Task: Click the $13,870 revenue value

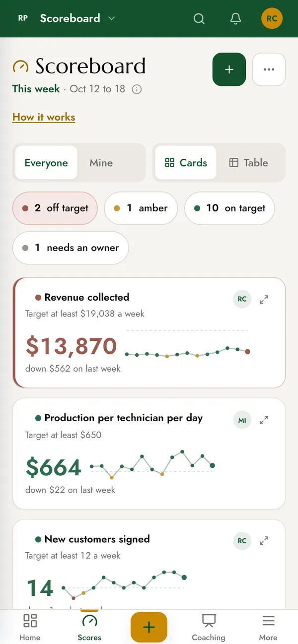Action: (71, 346)
